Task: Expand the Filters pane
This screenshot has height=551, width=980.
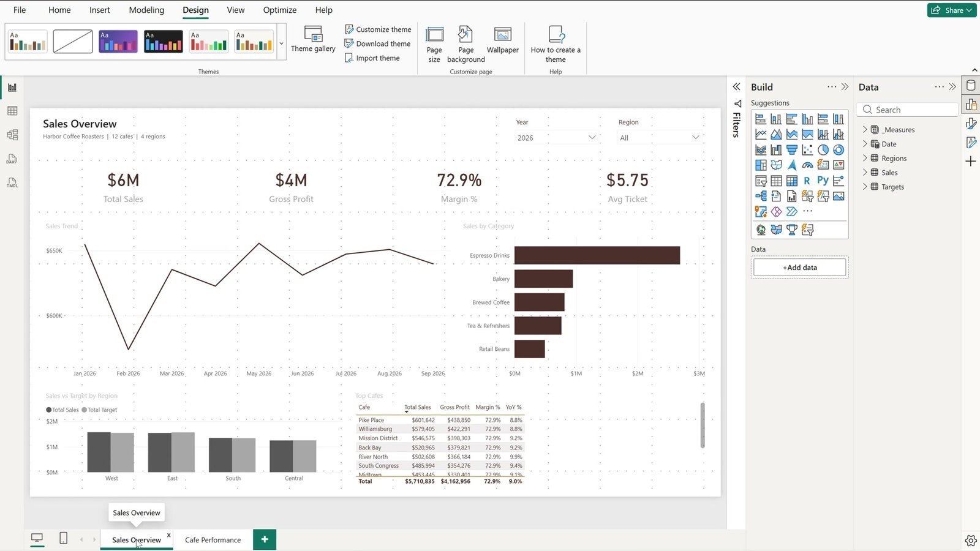Action: click(736, 87)
